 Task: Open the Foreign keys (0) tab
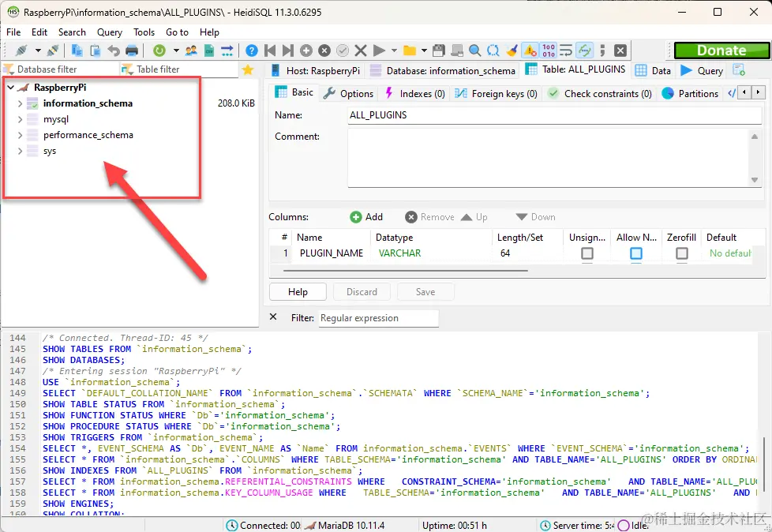click(497, 93)
